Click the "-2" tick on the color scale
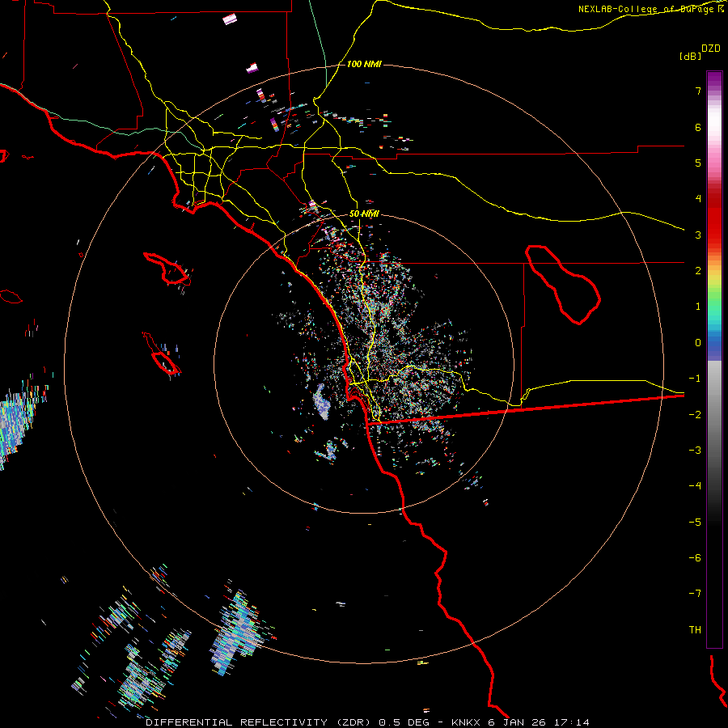The image size is (728, 728). pos(695,415)
